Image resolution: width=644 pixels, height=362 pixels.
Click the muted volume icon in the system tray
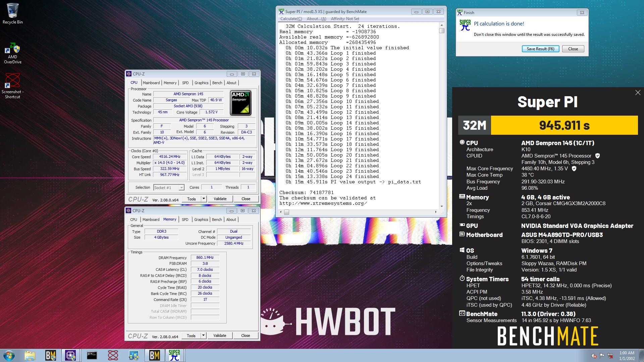click(x=594, y=356)
